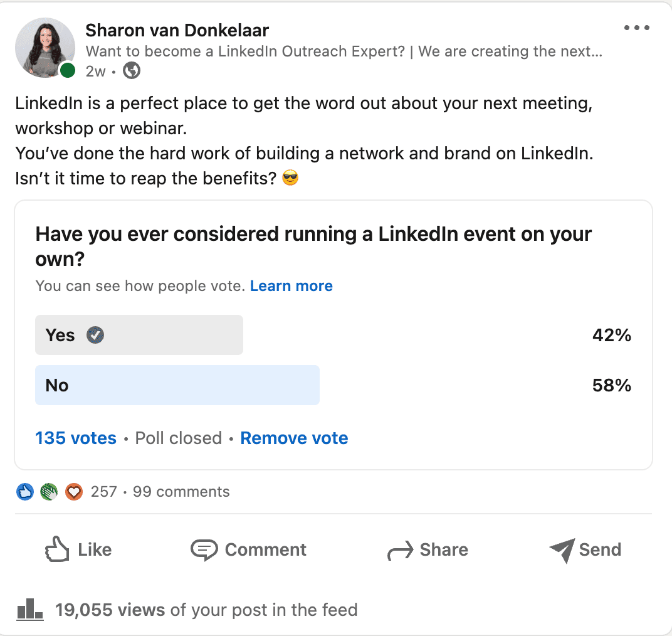
Task: Click the blue like reaction icon
Action: 25,492
